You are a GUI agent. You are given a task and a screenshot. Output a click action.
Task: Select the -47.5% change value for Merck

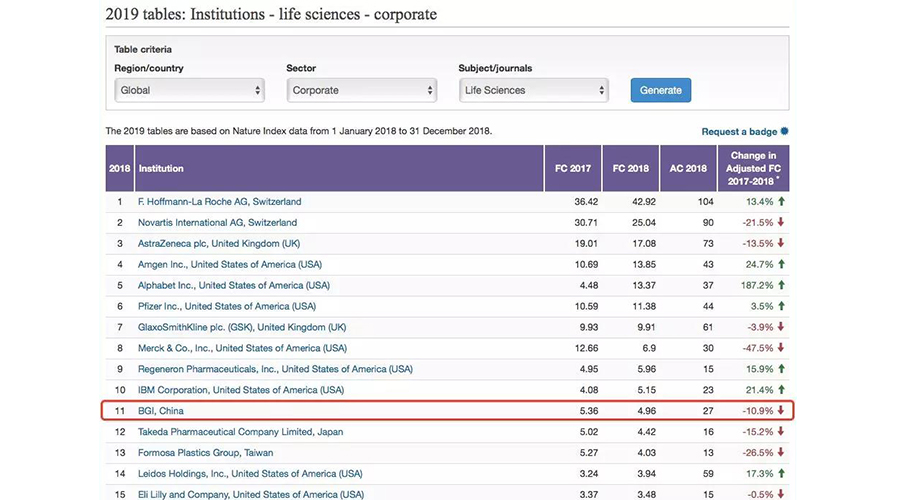tap(758, 348)
